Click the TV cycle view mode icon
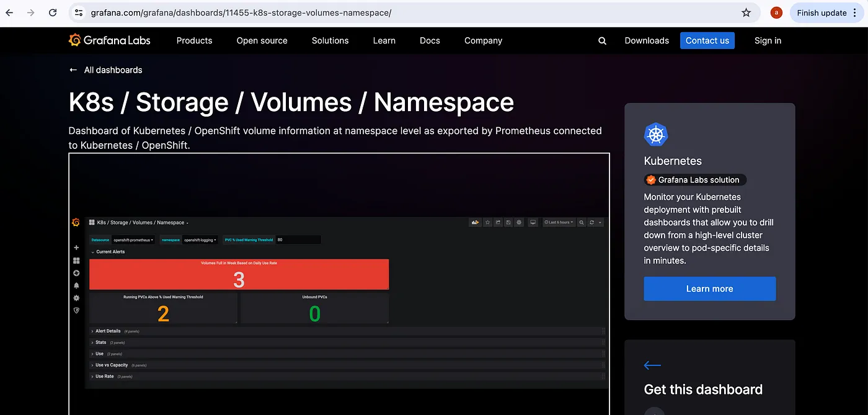The image size is (868, 415). tap(533, 222)
